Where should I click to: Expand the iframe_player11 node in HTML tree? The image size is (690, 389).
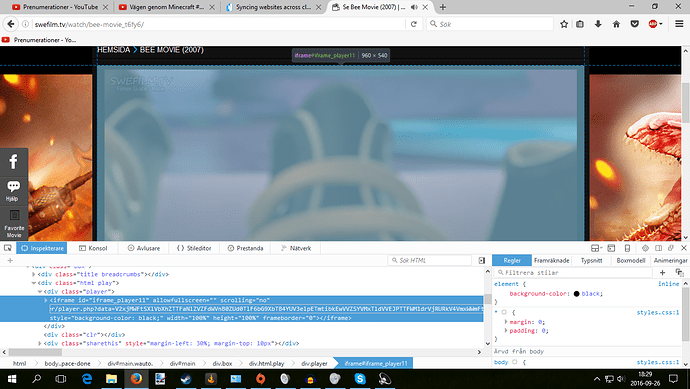coord(46,300)
